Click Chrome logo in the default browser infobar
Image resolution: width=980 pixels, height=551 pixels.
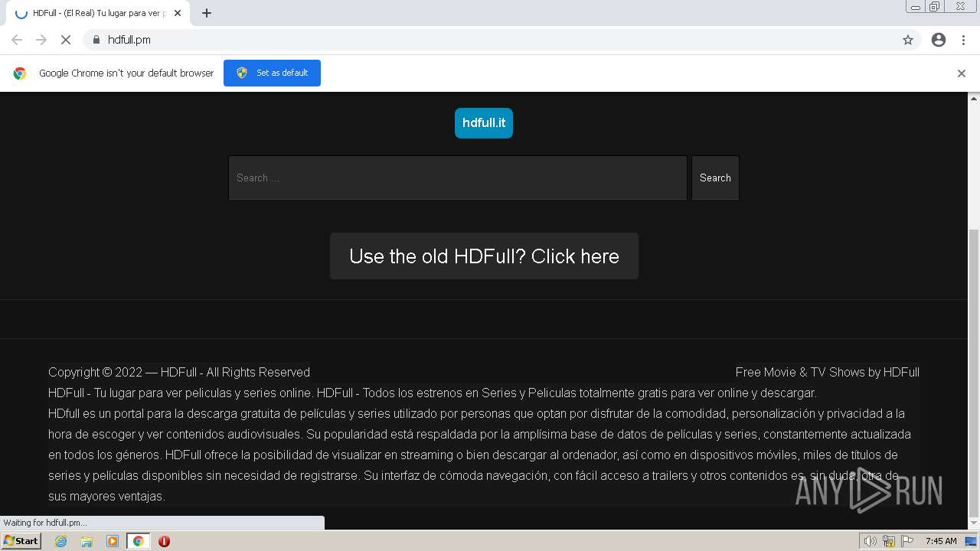click(x=20, y=73)
